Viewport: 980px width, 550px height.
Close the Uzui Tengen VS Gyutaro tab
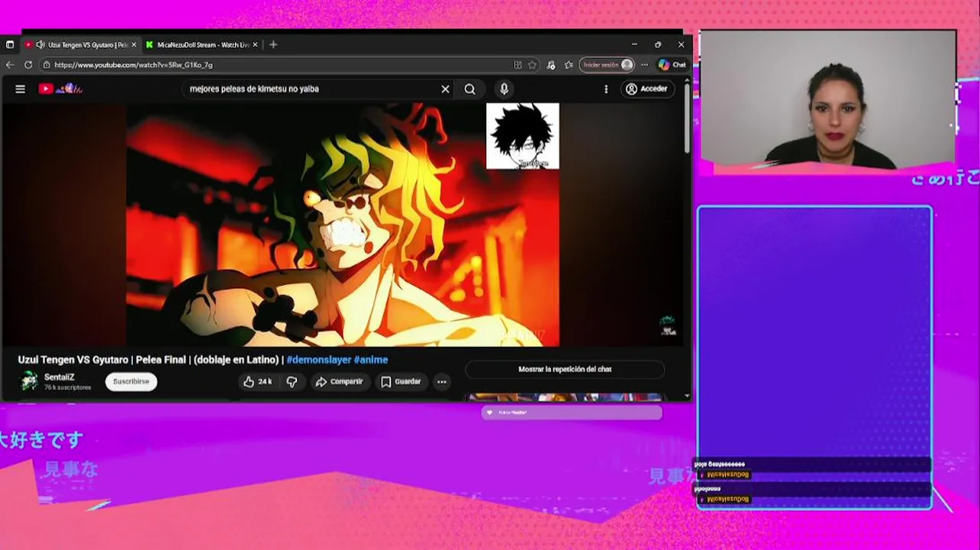(x=134, y=45)
